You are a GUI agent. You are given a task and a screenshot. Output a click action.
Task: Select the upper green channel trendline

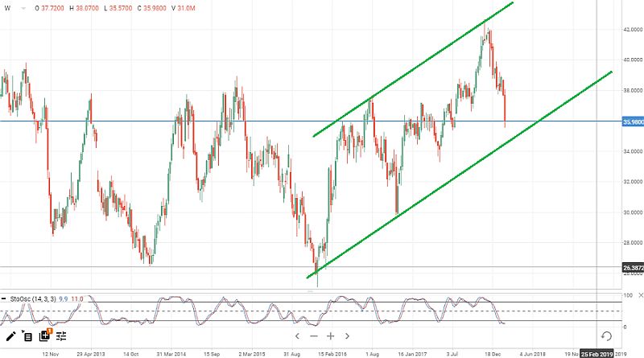tap(413, 69)
